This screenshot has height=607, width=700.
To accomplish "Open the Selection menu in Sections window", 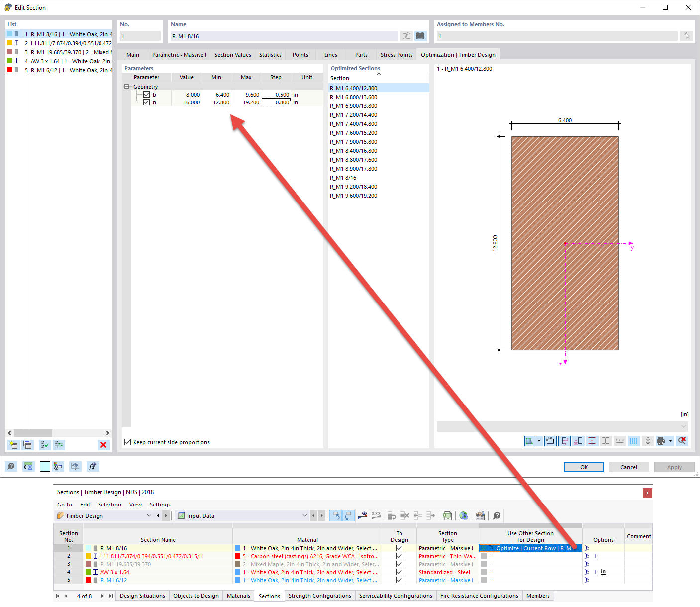I will [x=109, y=505].
